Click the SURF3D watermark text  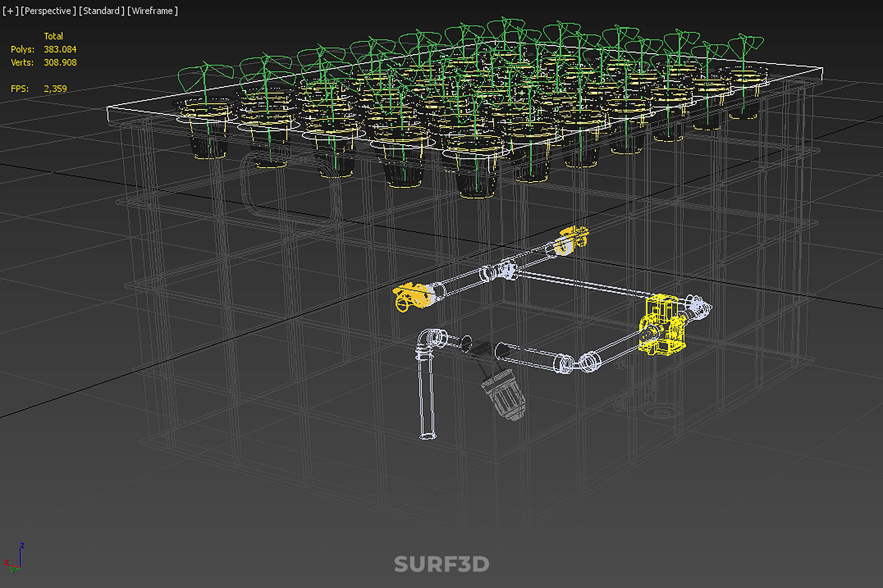(x=441, y=565)
